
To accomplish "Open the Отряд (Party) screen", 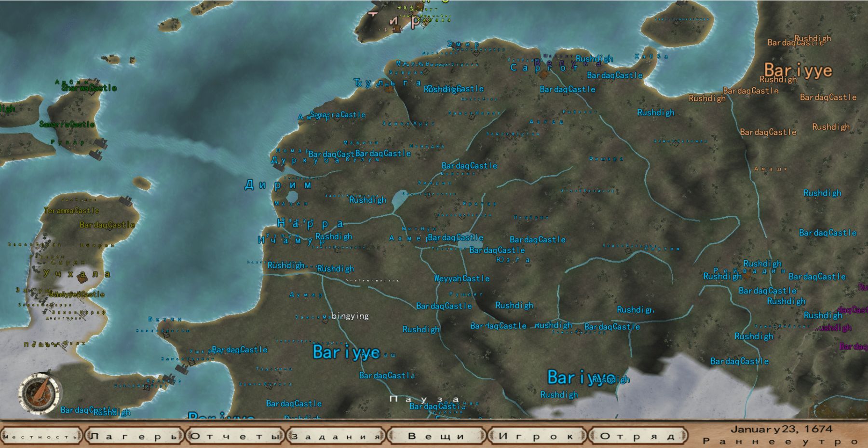I will 637,436.
